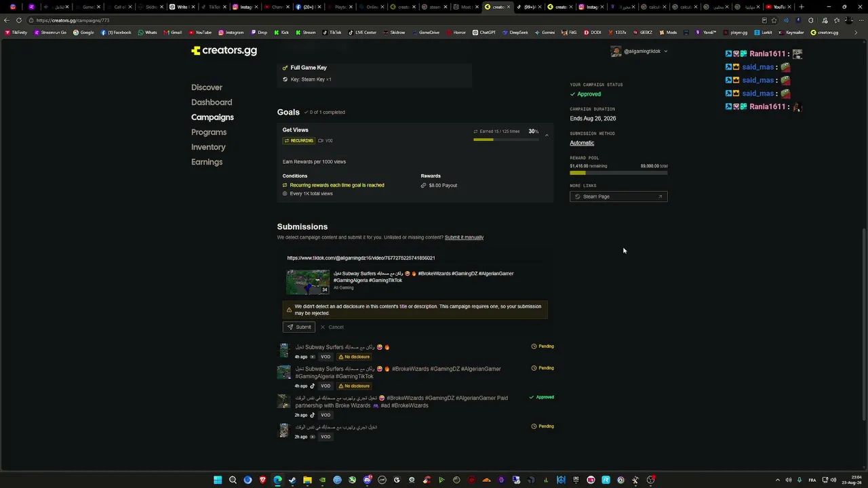
Task: Click Rania1611's first chat username in overlay
Action: pos(767,54)
